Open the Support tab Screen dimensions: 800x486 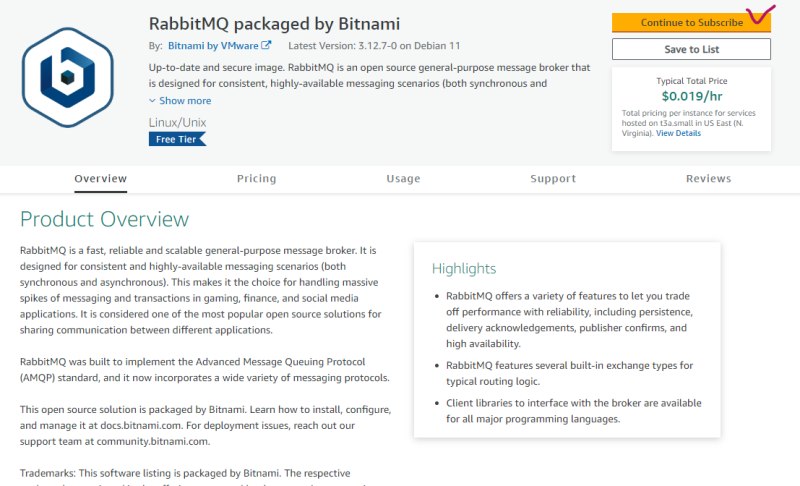coord(553,179)
